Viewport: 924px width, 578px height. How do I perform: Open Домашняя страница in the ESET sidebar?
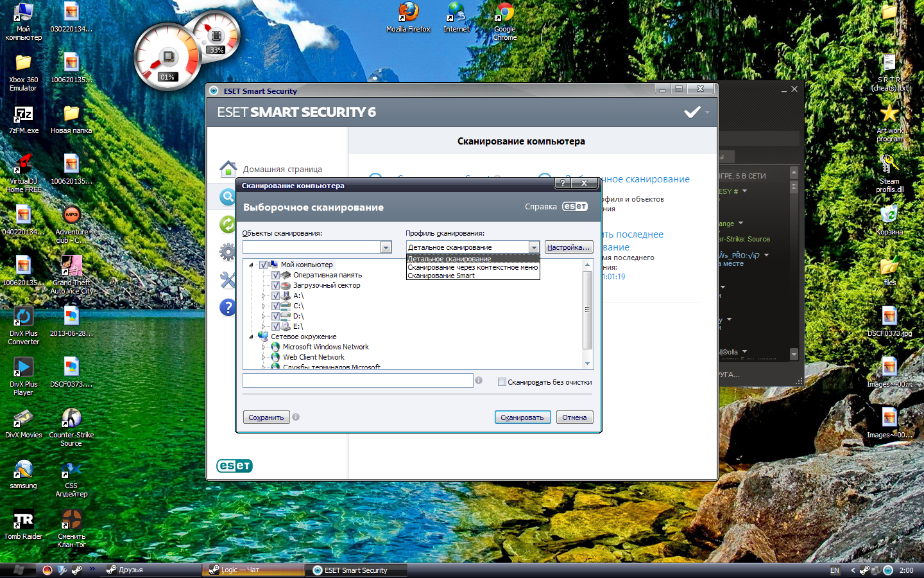tap(282, 170)
